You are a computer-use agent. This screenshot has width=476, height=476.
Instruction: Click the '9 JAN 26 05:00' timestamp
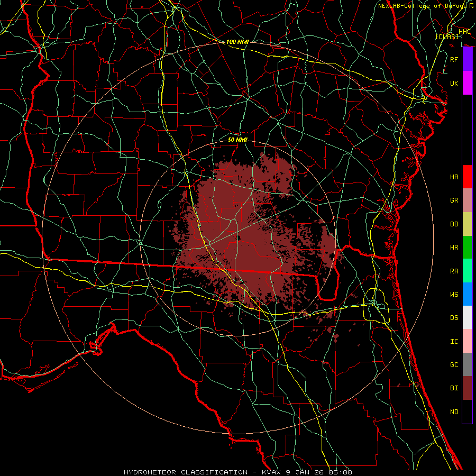[319, 472]
